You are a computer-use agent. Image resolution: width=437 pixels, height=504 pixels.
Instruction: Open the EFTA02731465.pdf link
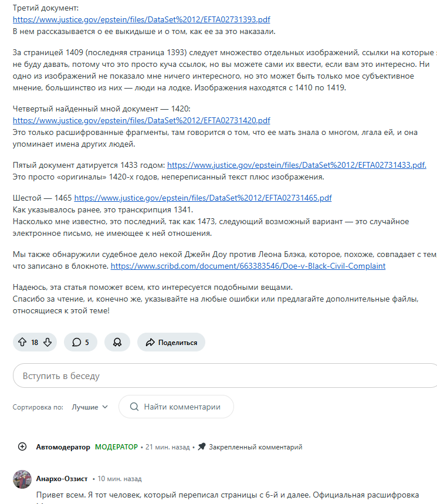(203, 198)
